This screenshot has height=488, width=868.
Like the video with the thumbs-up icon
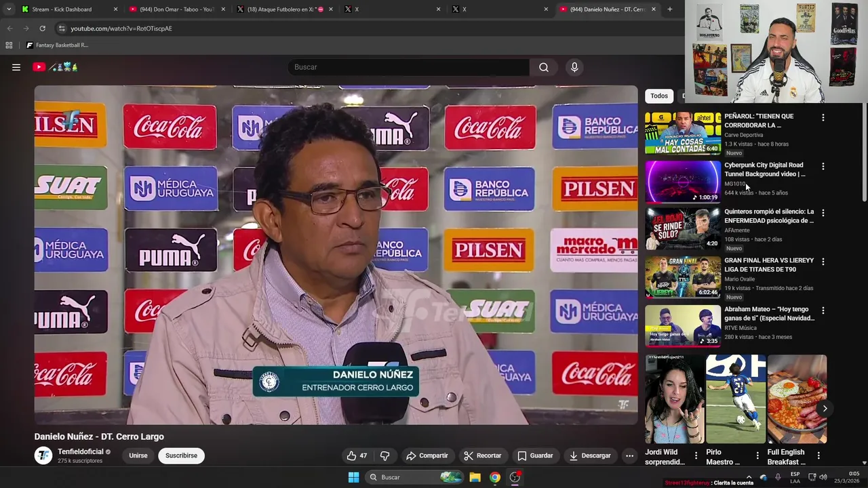pos(358,455)
